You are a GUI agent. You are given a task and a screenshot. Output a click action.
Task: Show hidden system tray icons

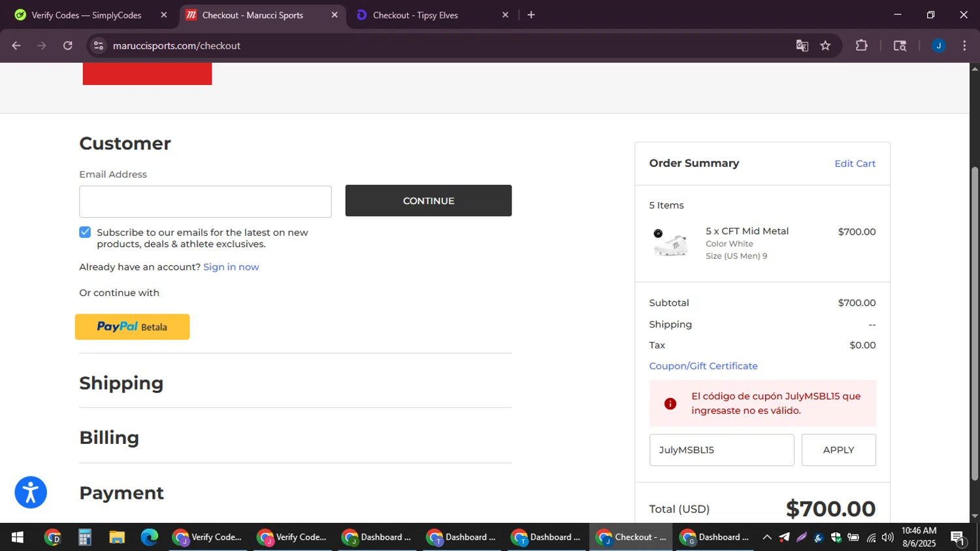[x=767, y=537]
